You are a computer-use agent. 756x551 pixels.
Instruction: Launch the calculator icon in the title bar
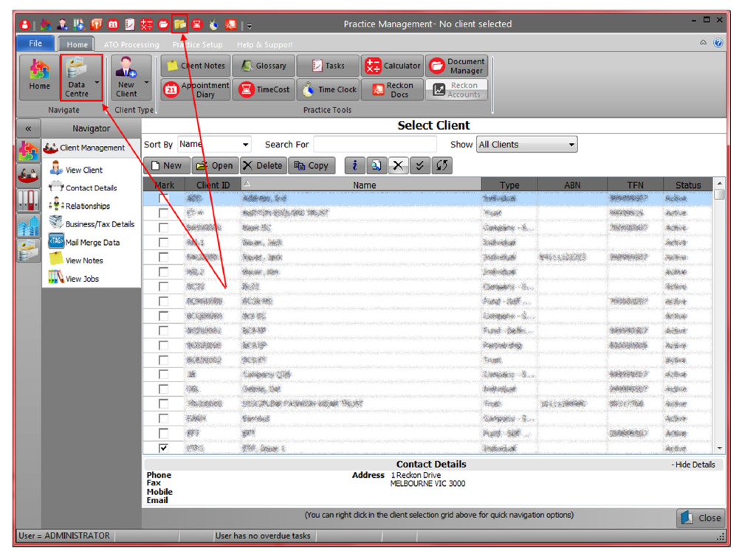pos(147,24)
